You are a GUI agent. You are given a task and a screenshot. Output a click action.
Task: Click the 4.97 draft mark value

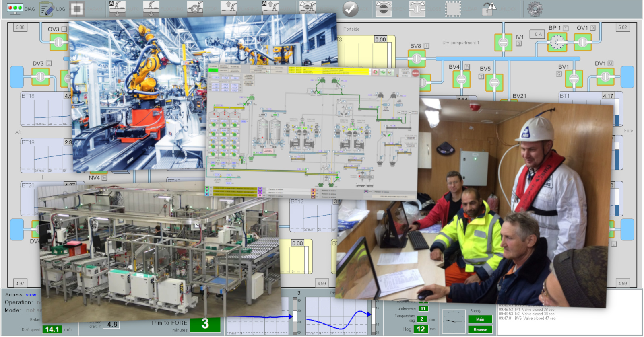point(20,283)
